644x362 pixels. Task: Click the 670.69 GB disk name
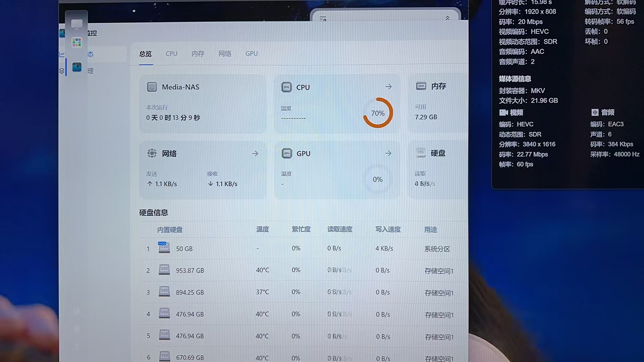(x=190, y=358)
